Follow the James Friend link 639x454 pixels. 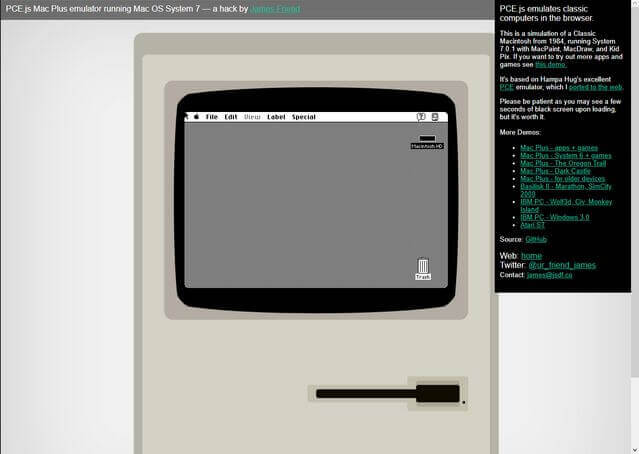pos(275,9)
